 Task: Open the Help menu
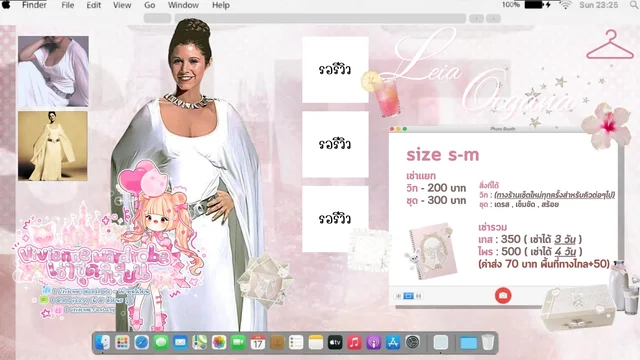(x=221, y=5)
